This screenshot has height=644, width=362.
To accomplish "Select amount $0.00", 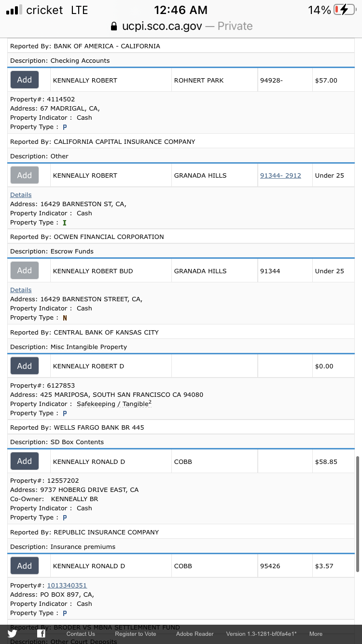I will (x=324, y=366).
